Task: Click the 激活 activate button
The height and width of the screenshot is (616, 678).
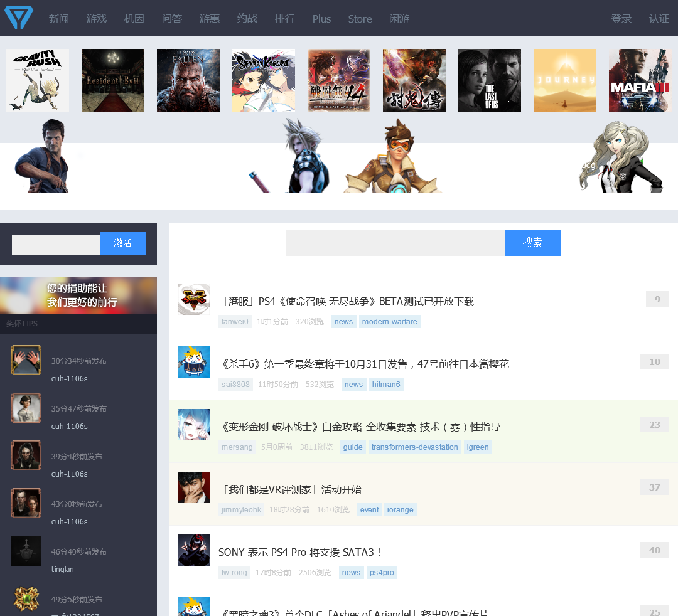Action: click(x=123, y=243)
